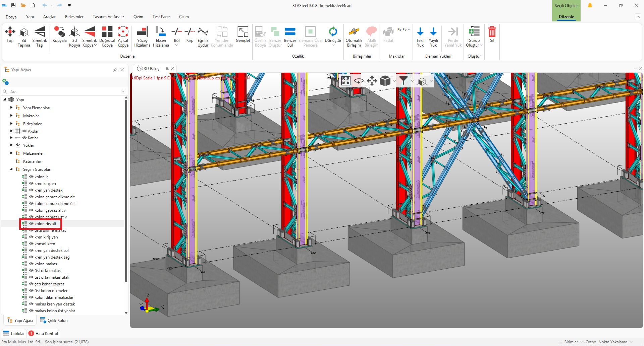644x346 pixels.
Task: Collapse the Seçim Gurupları tree node
Action: click(11, 169)
